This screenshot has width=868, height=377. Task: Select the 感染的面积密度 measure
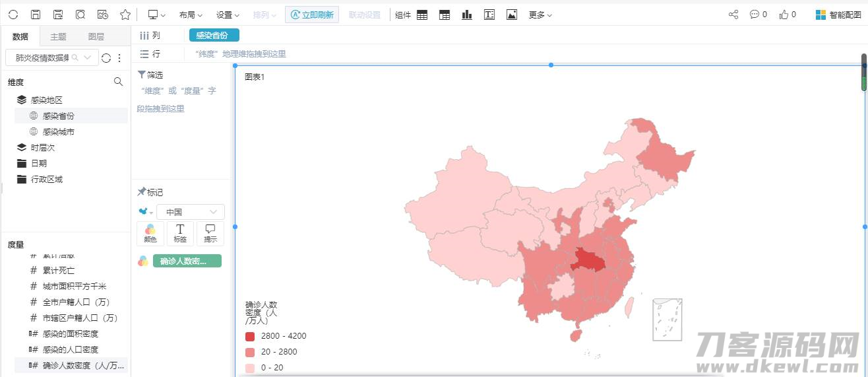click(x=71, y=333)
